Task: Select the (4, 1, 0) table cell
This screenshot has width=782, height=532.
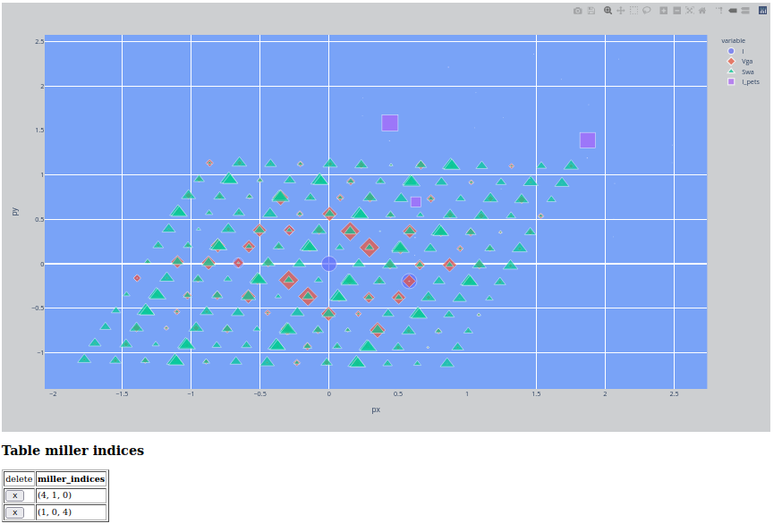Action: [x=71, y=495]
